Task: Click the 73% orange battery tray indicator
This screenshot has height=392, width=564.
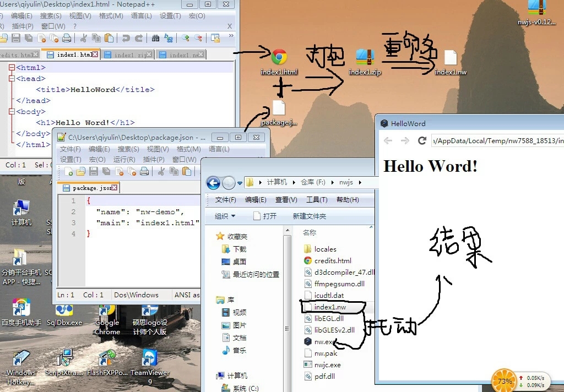Action: pyautogui.click(x=505, y=380)
